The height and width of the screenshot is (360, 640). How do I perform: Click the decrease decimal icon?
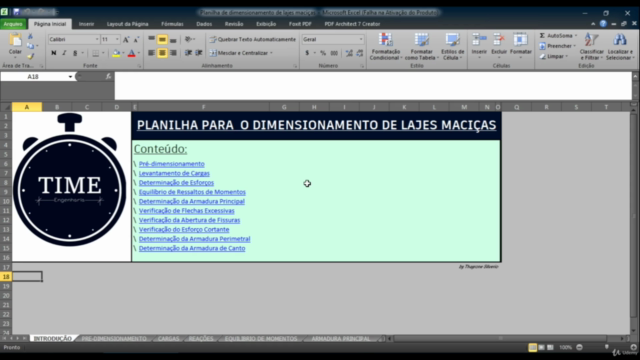pyautogui.click(x=360, y=53)
